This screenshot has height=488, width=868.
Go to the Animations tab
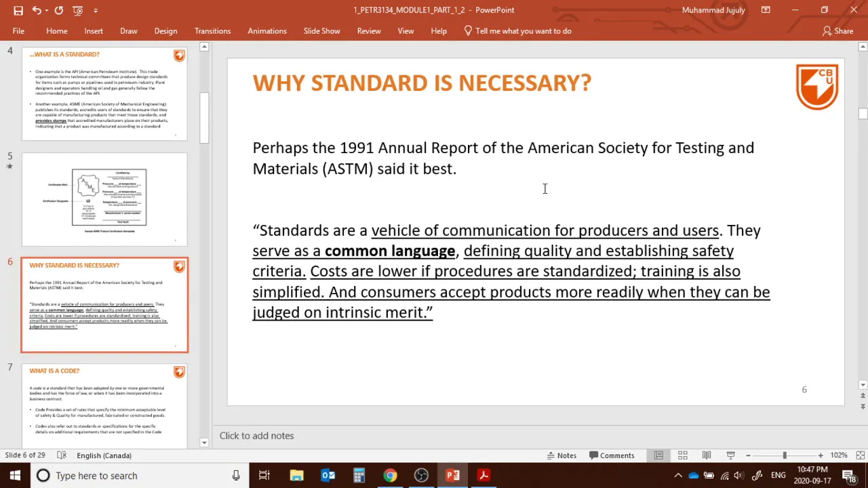click(267, 31)
